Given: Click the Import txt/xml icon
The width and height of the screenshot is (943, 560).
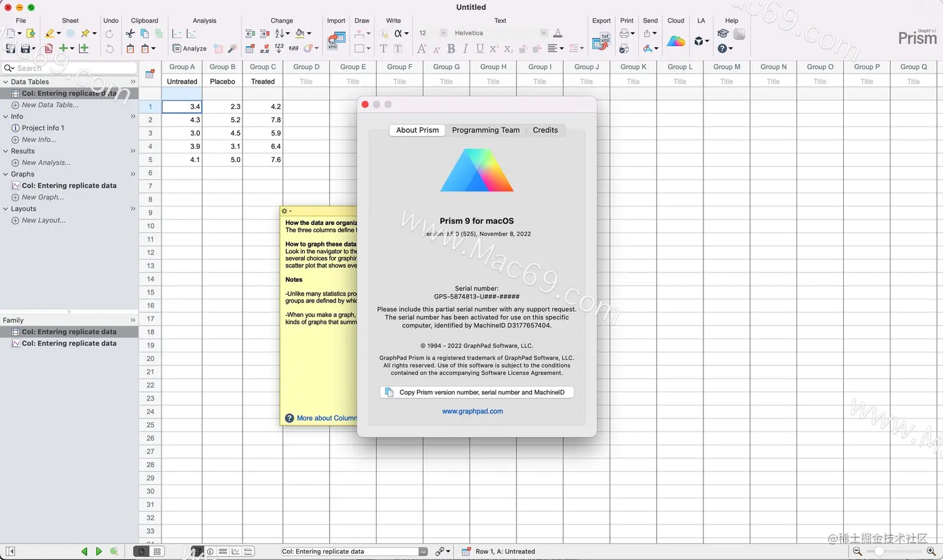Looking at the screenshot, I should point(336,41).
